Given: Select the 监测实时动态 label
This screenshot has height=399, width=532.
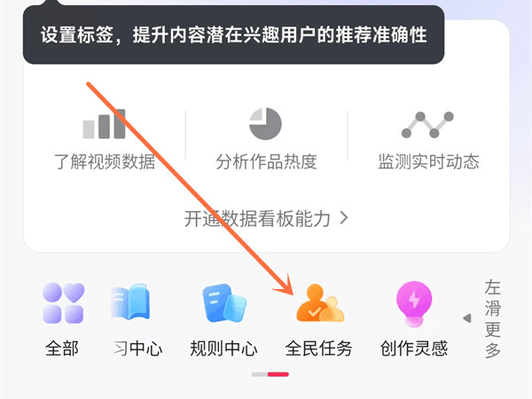Looking at the screenshot, I should 428,161.
